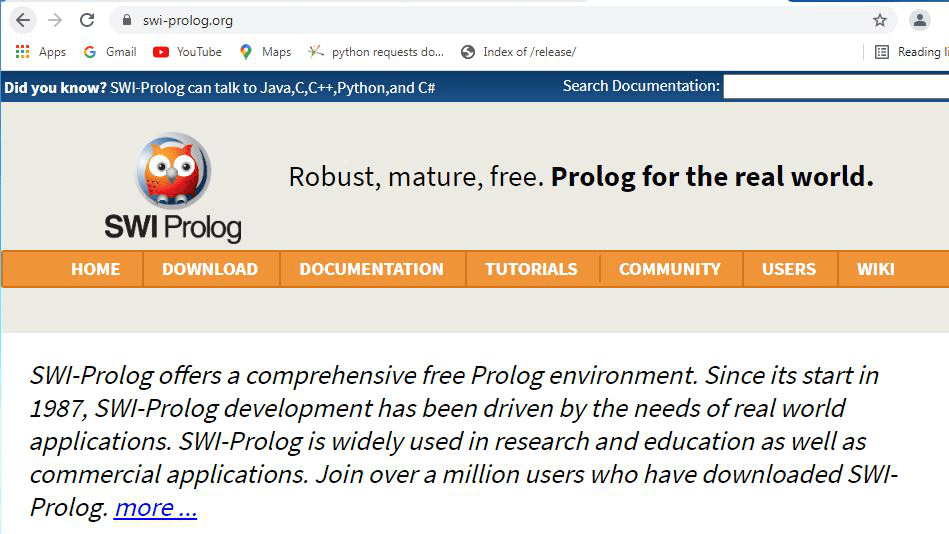The image size is (949, 534).
Task: Click the Search Documentation field
Action: click(836, 87)
